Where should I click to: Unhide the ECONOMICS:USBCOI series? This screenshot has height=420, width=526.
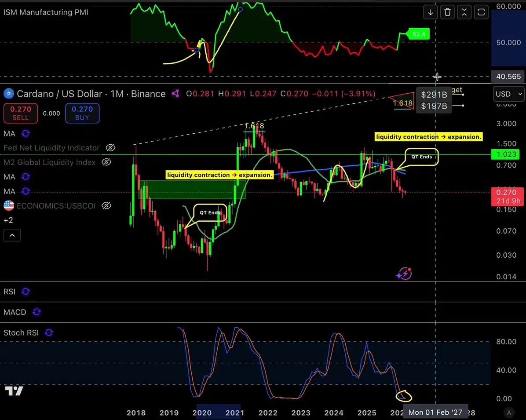(x=106, y=205)
